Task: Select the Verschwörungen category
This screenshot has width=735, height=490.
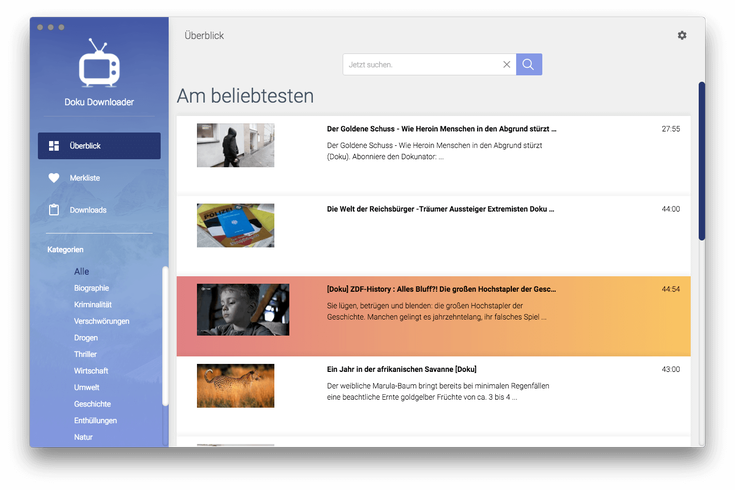Action: coord(102,321)
